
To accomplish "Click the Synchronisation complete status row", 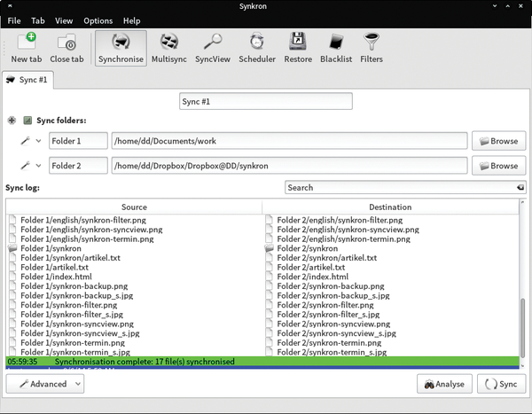I will click(262, 362).
